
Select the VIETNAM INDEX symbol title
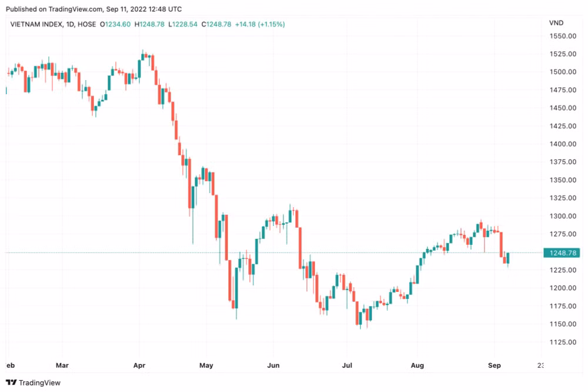pyautogui.click(x=36, y=24)
